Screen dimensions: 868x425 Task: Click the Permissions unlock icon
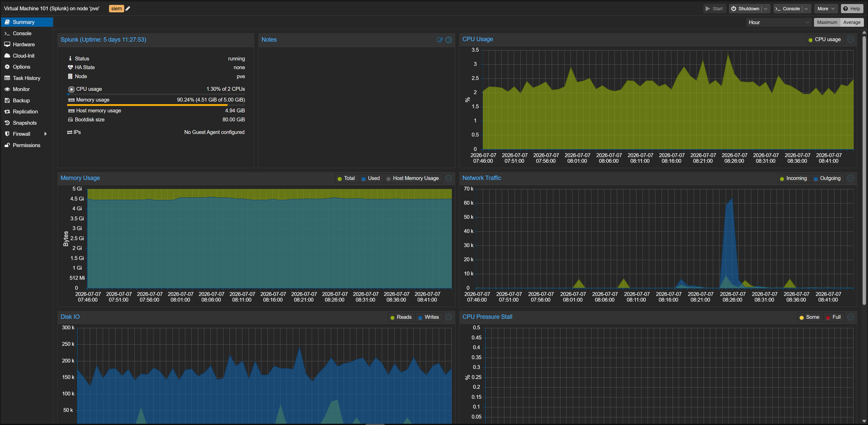[x=7, y=145]
